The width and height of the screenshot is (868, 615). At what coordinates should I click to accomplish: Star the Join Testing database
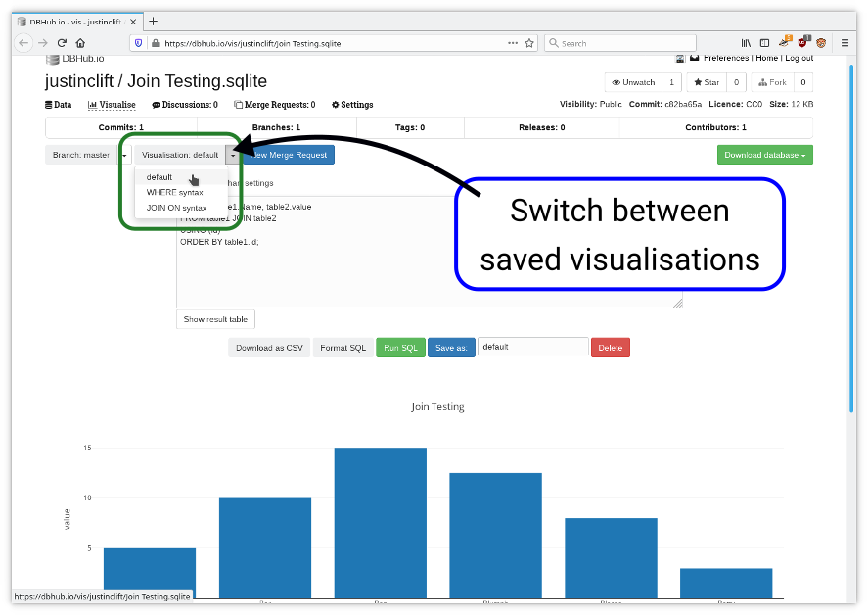tap(708, 81)
